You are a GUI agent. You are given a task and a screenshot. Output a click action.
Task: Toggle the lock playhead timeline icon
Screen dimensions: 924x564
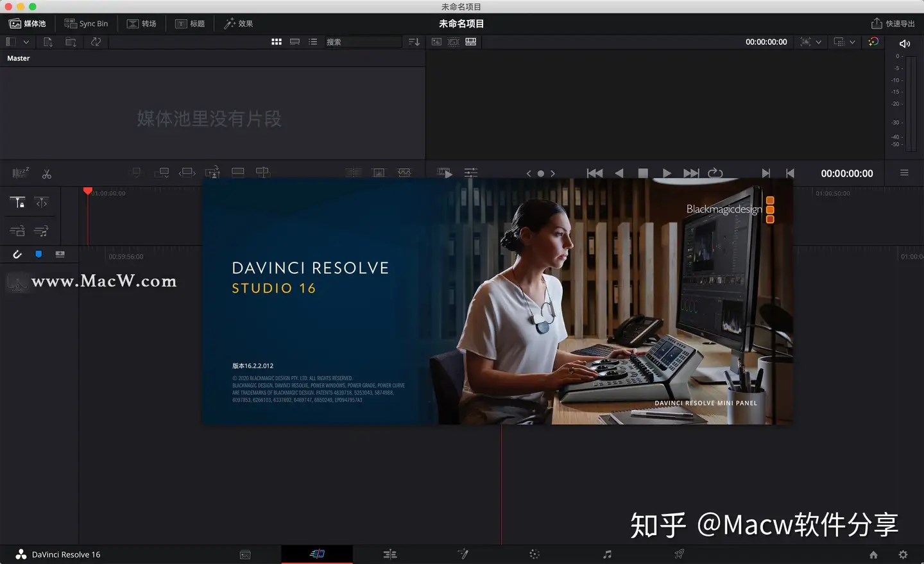pos(17,203)
